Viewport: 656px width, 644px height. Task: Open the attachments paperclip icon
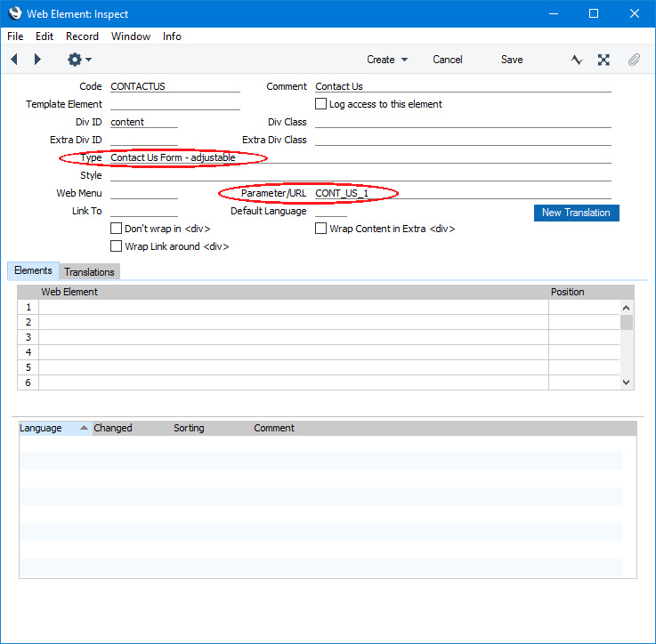[x=634, y=60]
